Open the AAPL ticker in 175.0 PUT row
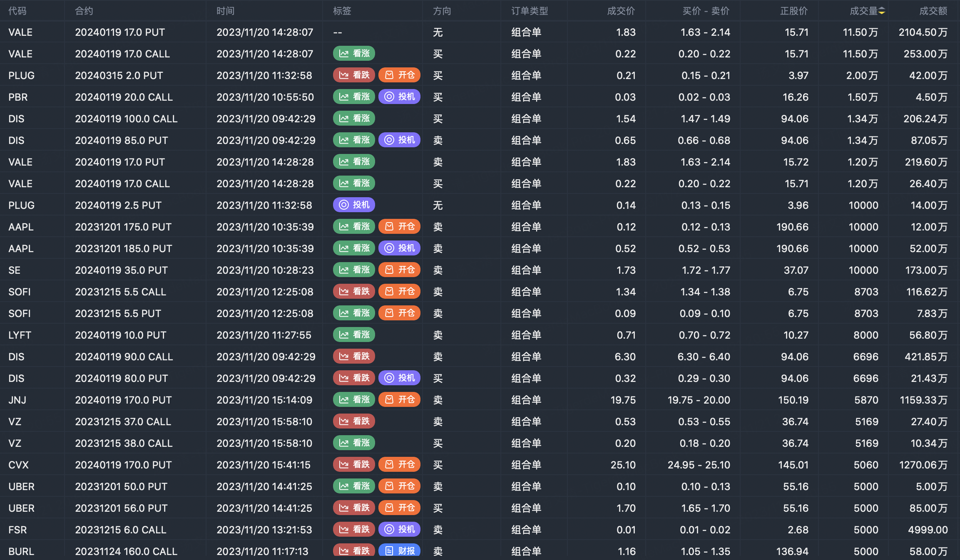960x560 pixels. [21, 227]
